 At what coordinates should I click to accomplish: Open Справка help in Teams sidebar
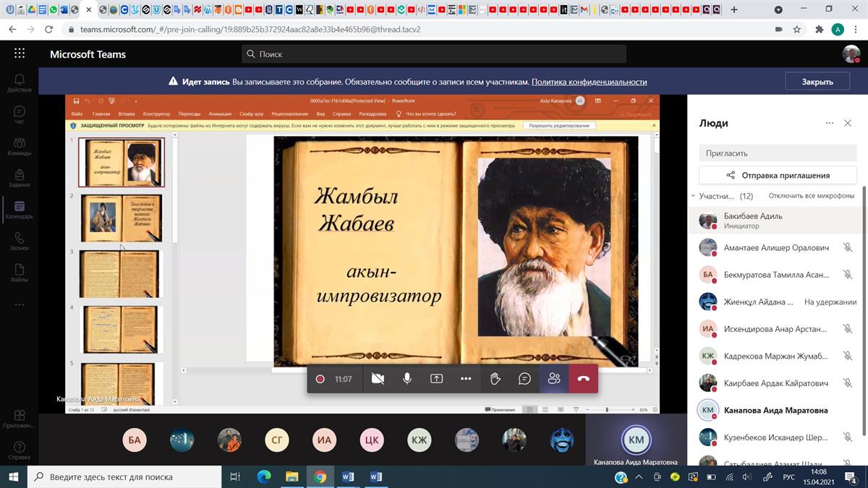tap(20, 450)
